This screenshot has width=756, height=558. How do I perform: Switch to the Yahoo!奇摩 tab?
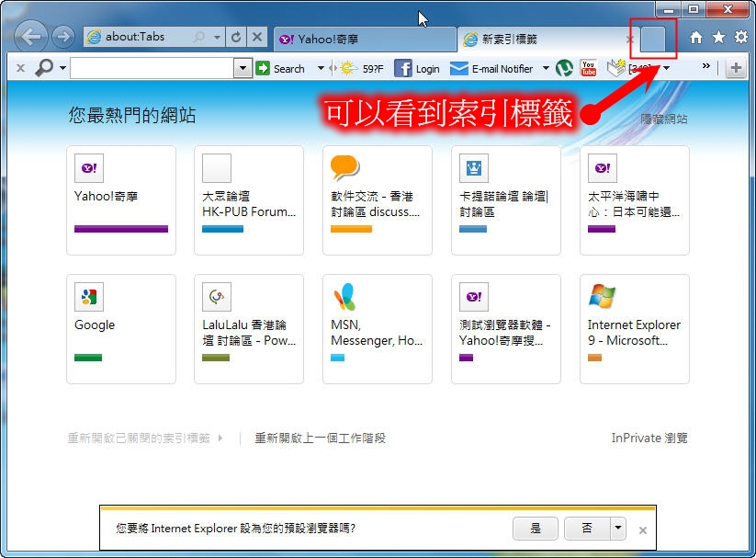tap(365, 40)
